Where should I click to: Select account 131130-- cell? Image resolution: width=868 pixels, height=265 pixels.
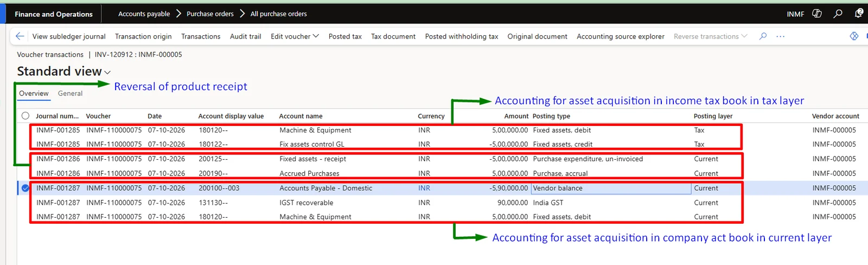point(213,203)
